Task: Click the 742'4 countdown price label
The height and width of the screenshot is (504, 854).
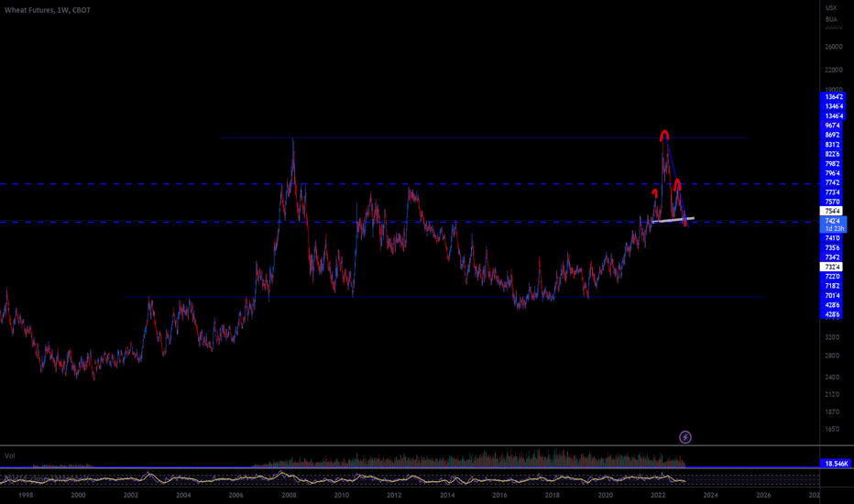Action: point(833,225)
